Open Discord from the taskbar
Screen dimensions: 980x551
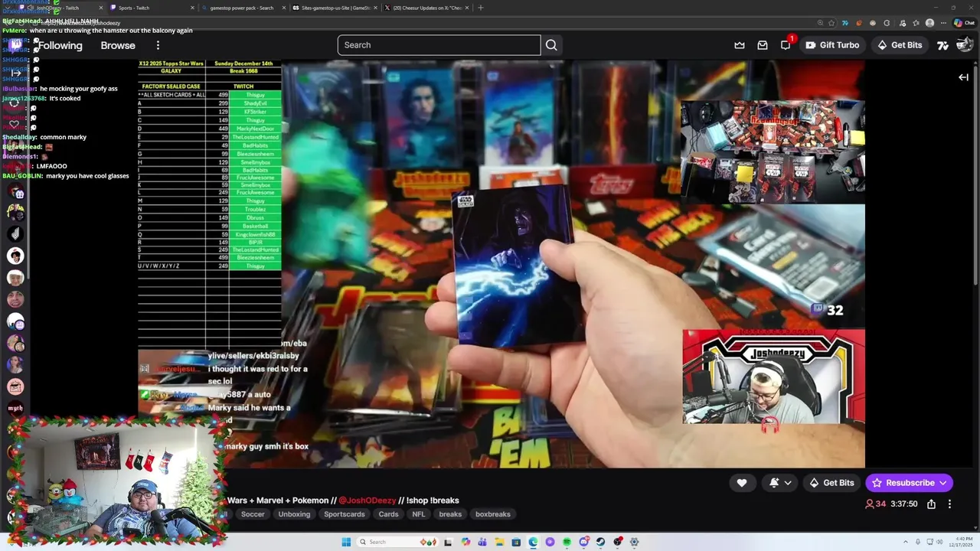(x=583, y=542)
